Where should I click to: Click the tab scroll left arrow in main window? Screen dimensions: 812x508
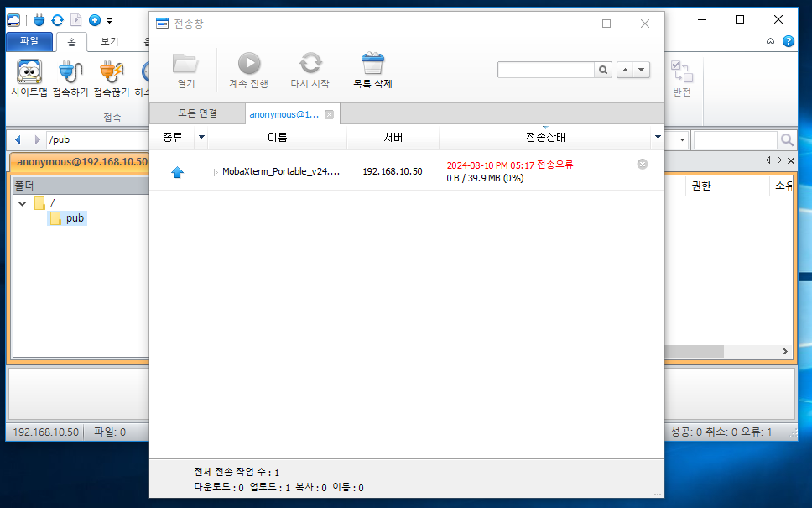coord(768,160)
